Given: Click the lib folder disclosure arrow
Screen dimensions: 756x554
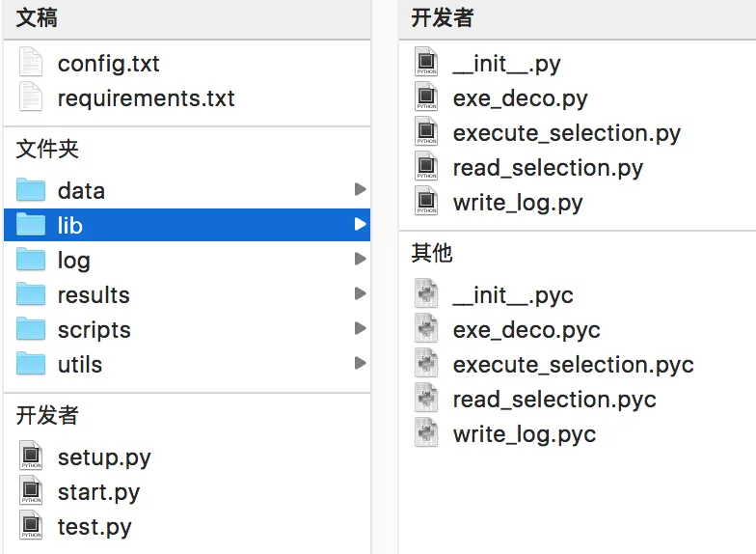Looking at the screenshot, I should point(360,225).
